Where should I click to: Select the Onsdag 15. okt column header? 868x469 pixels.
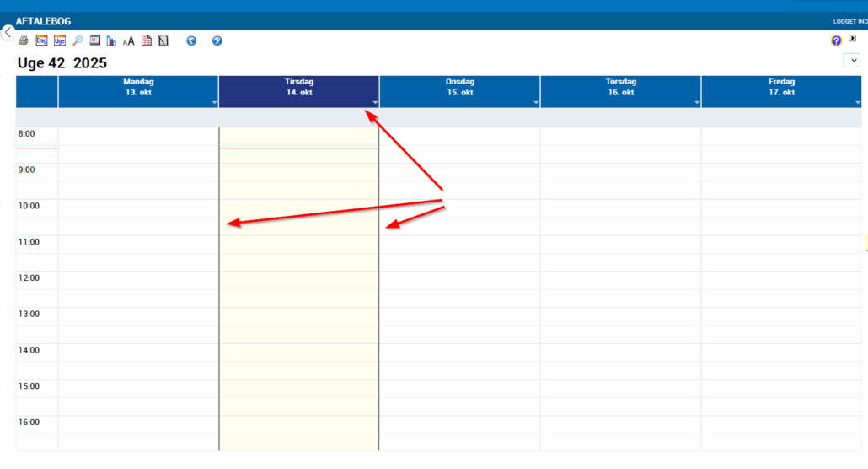pos(459,88)
